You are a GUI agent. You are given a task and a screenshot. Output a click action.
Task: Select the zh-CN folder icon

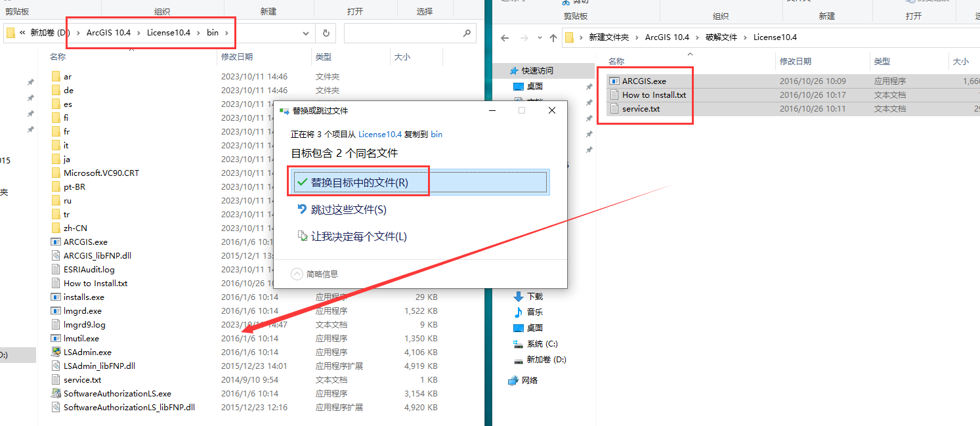point(56,228)
